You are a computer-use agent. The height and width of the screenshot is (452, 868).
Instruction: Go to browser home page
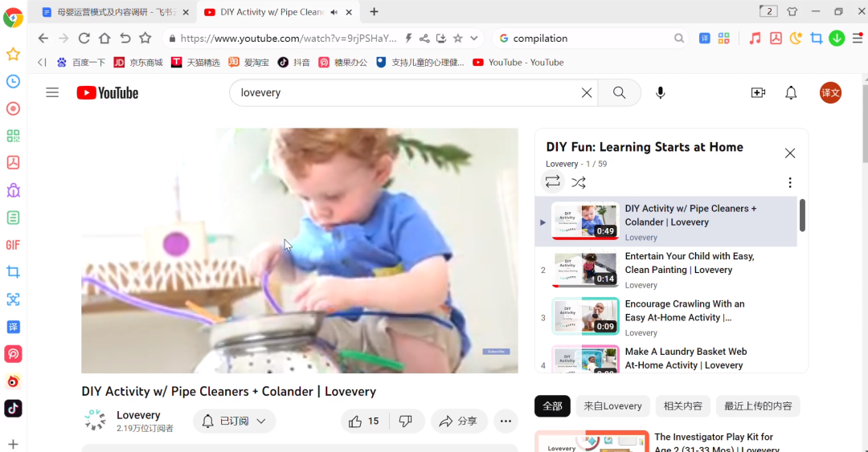pos(104,39)
